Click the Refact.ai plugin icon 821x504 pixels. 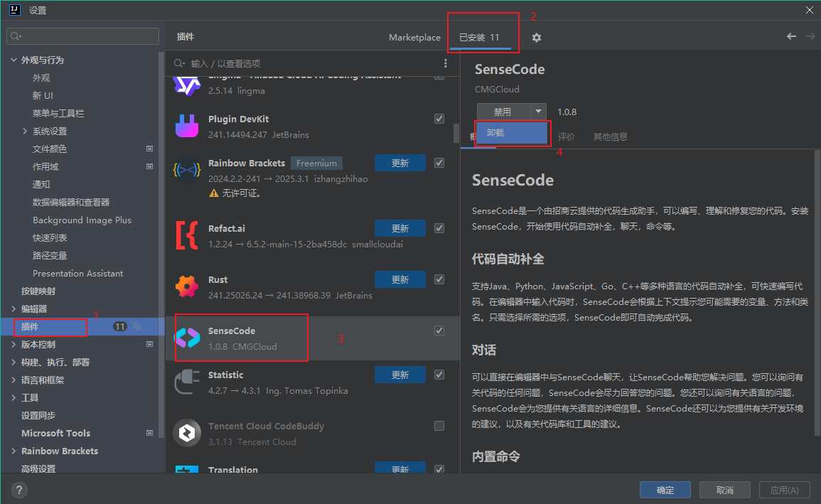[187, 235]
